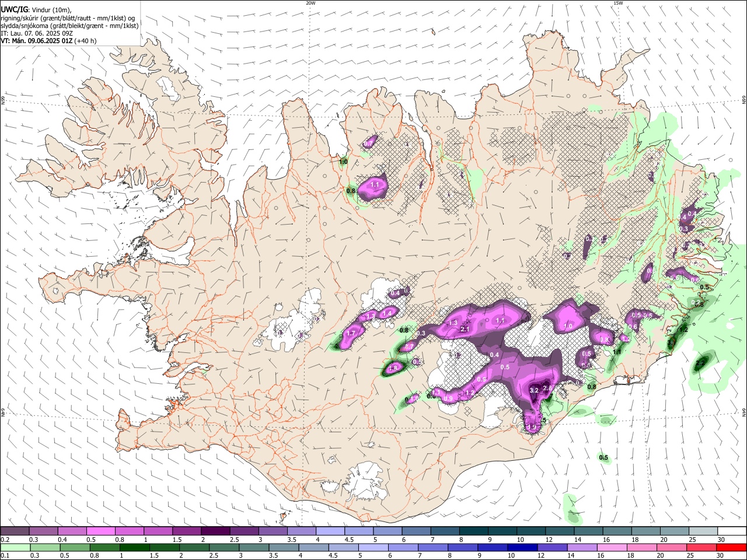Viewport: 747px width, 560px height.
Task: Click the 3.2 snowfall value on the map
Action: 533,390
